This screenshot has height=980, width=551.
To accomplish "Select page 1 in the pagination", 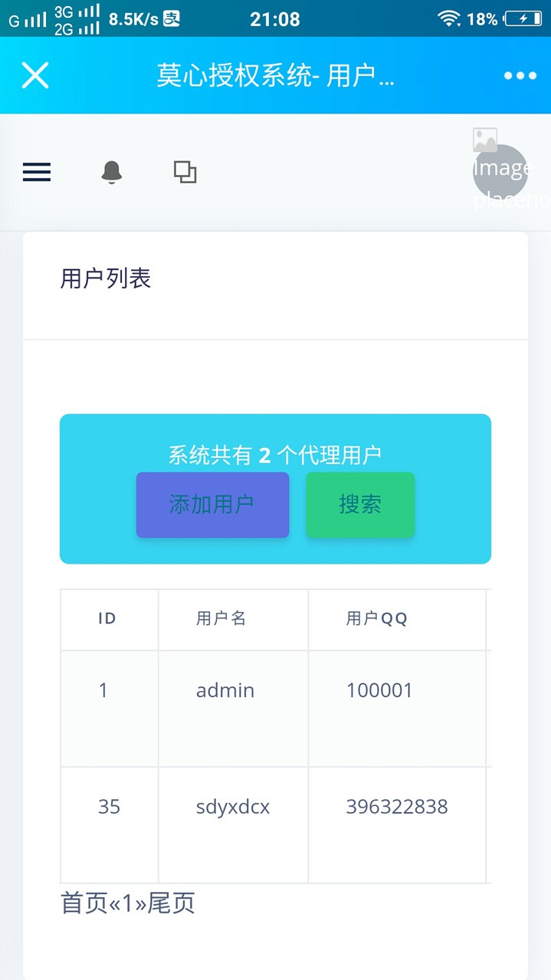I will point(125,905).
